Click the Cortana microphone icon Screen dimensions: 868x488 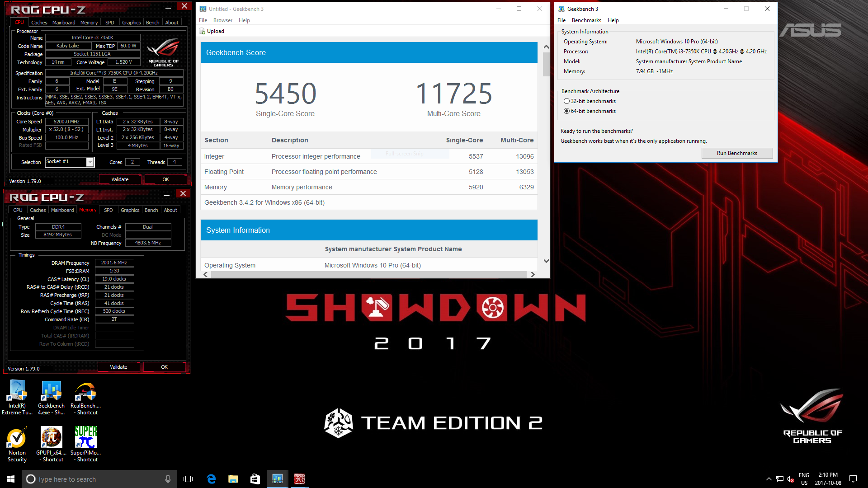tap(168, 479)
